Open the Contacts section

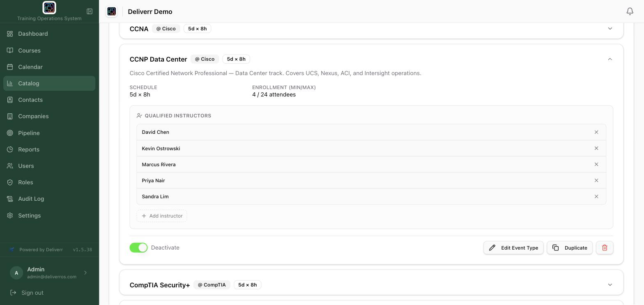click(x=49, y=100)
